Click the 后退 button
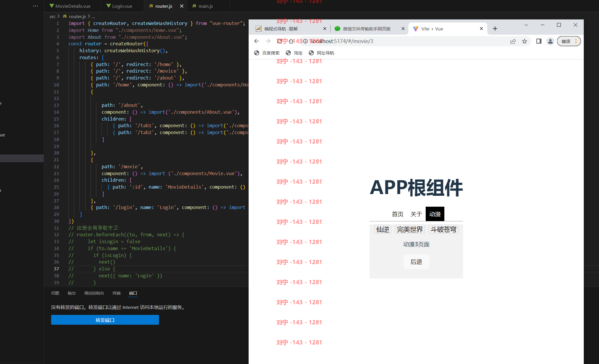 pos(416,262)
